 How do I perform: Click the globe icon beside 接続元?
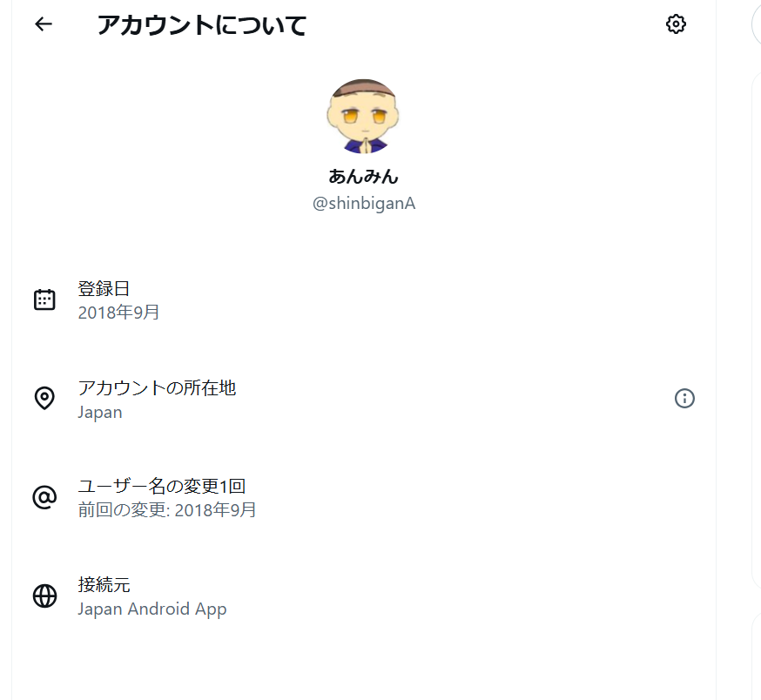[x=44, y=596]
